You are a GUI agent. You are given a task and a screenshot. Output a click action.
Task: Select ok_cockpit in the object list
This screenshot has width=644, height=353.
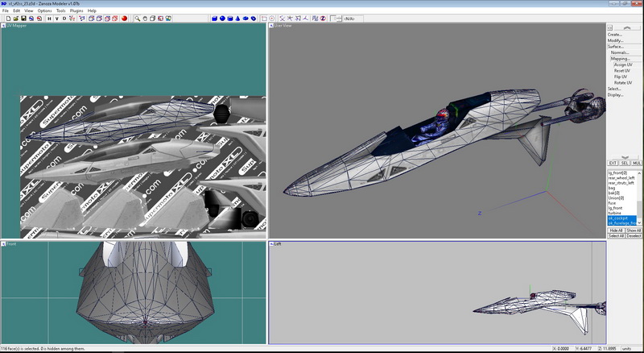pyautogui.click(x=621, y=218)
